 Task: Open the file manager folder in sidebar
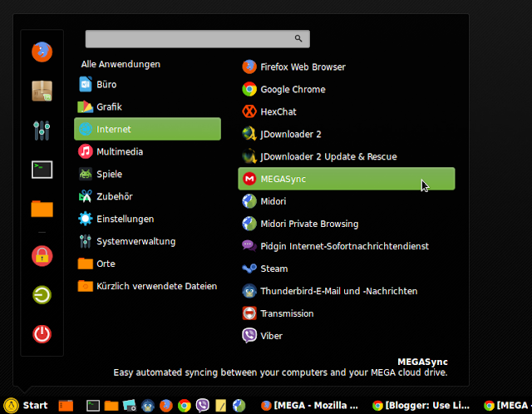(x=42, y=209)
